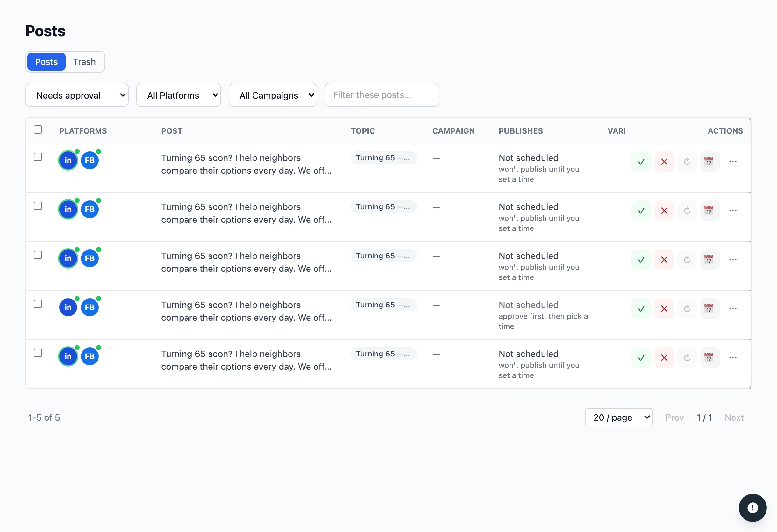
Task: Toggle the select-all checkbox in the table header
Action: [38, 129]
